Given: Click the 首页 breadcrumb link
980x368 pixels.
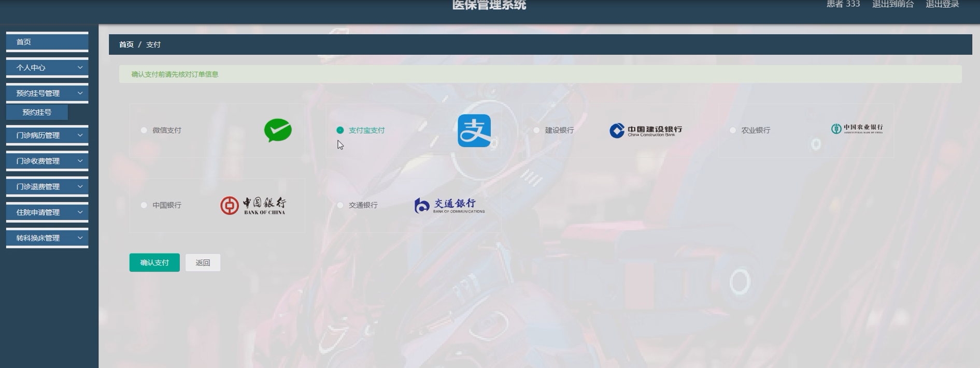Looking at the screenshot, I should tap(126, 45).
